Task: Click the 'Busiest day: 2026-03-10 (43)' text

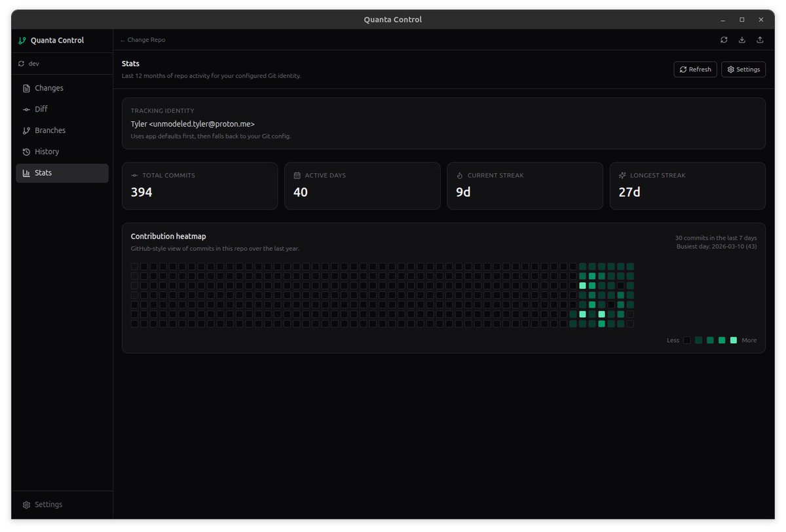Action: [717, 246]
